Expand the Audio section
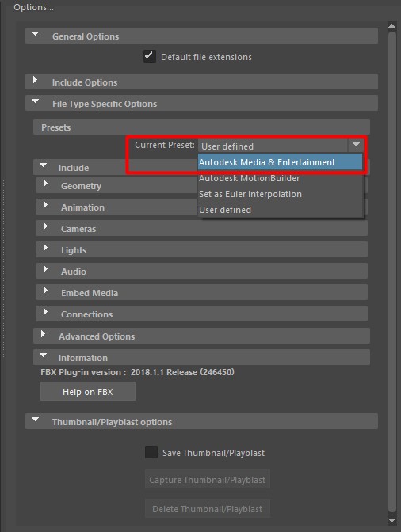Image resolution: width=401 pixels, height=532 pixels. pos(45,269)
